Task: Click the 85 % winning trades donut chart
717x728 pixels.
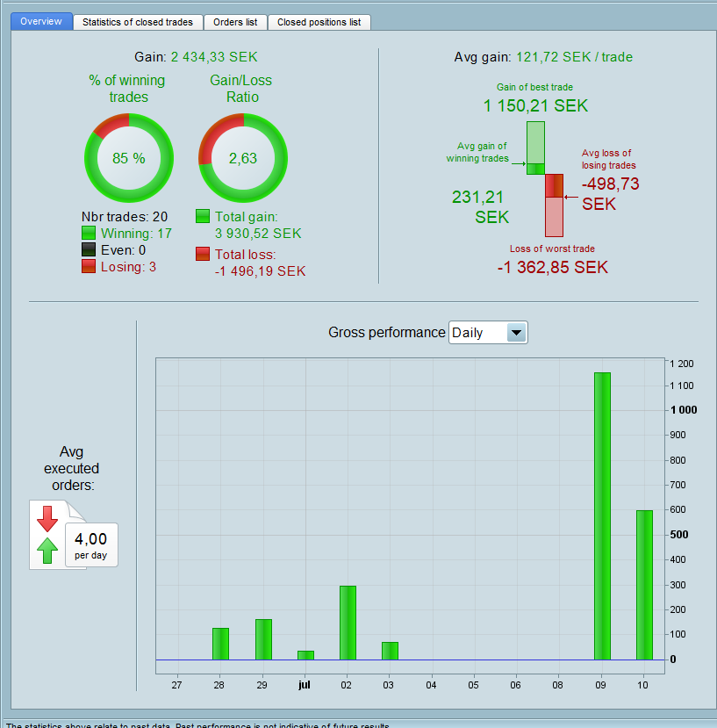Action: click(x=129, y=158)
